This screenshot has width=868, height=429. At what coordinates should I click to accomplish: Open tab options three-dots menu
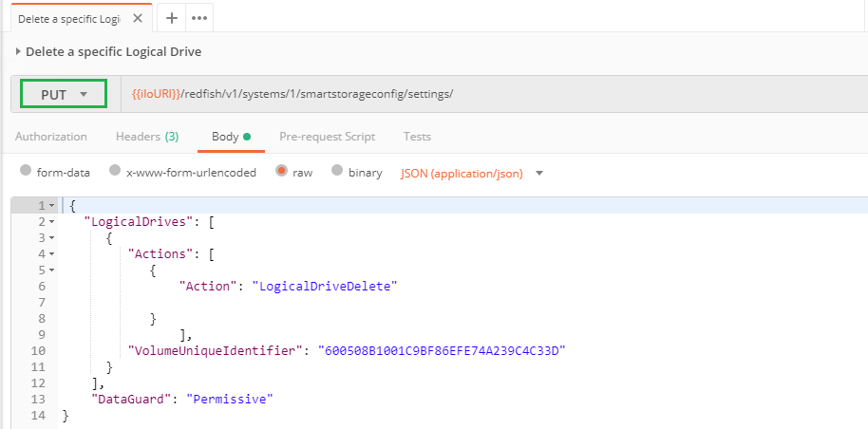click(x=199, y=18)
